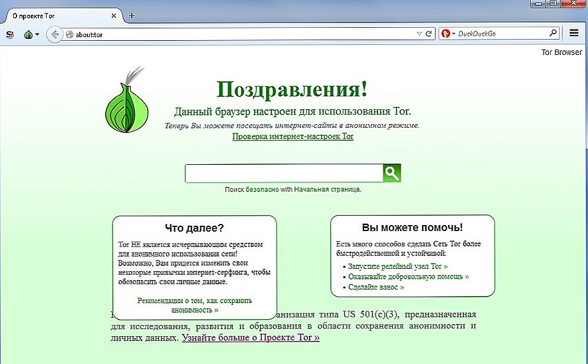Click the 'Поздравления!' heading
The width and height of the screenshot is (588, 364).
[292, 89]
